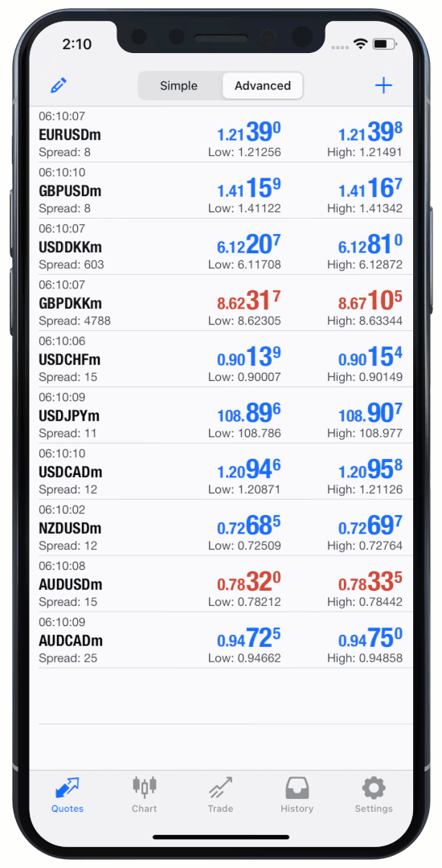This screenshot has height=868, width=442.
Task: Select the GBPDKKm symbol row
Action: click(x=226, y=303)
